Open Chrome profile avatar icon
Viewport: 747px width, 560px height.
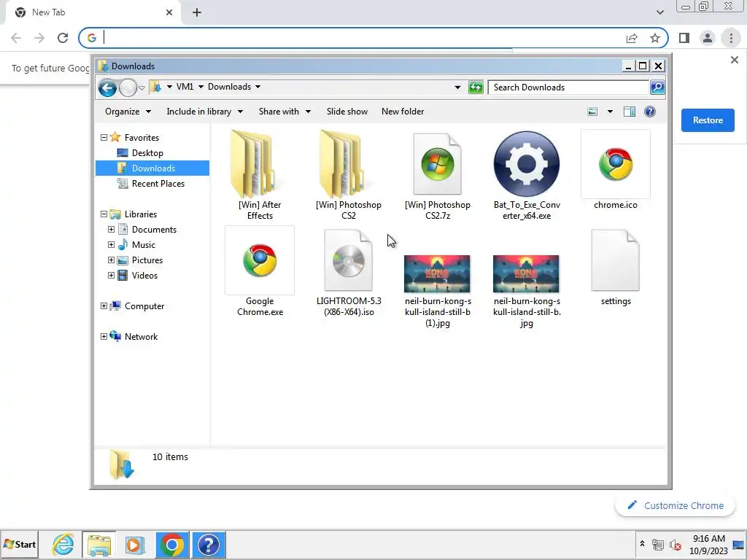click(x=708, y=38)
